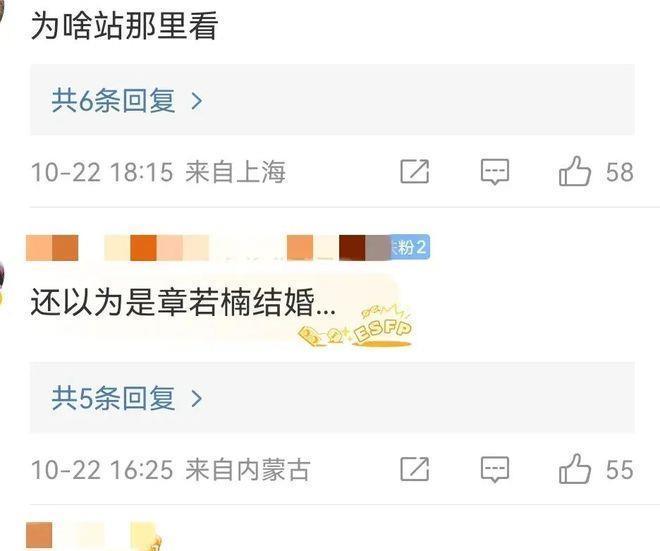Open comment text 为啥站那里看
Image resolution: width=660 pixels, height=551 pixels.
tap(125, 26)
